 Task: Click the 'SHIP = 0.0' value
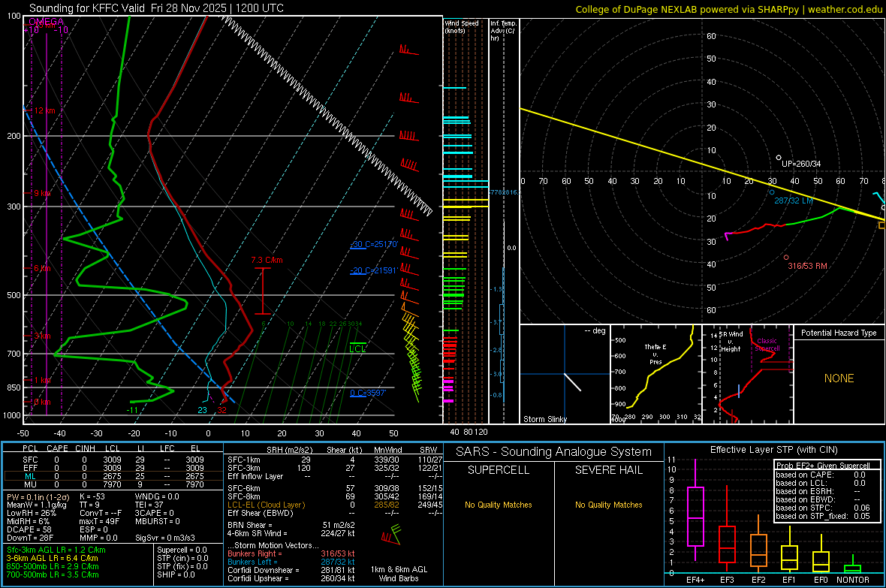tap(176, 574)
